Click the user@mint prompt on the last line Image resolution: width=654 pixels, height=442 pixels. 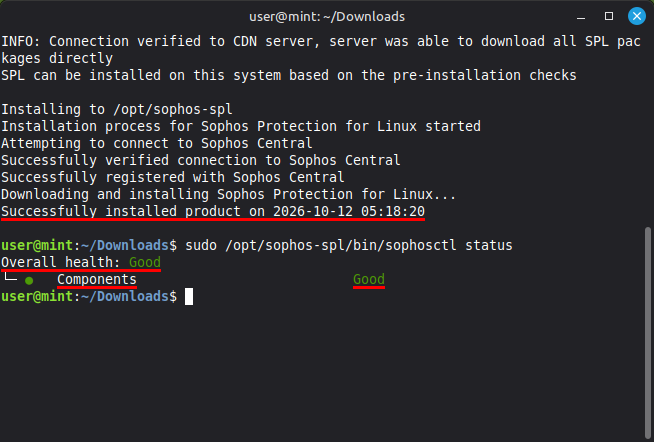[x=38, y=296]
